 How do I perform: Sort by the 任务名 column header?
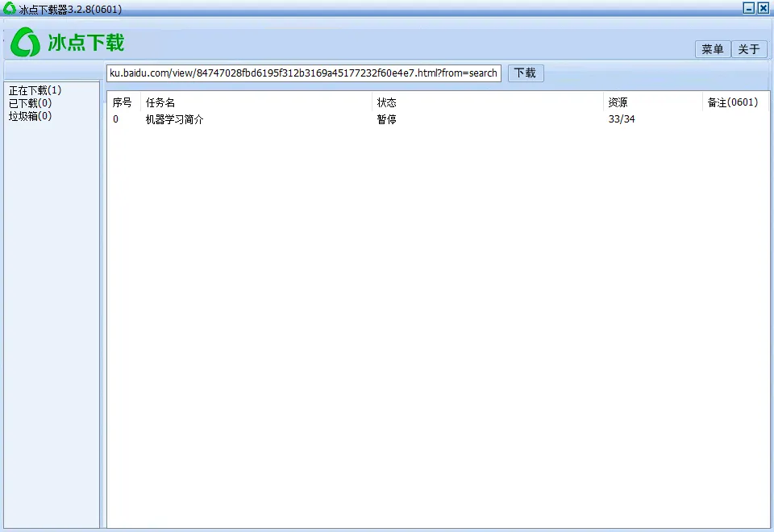[160, 102]
